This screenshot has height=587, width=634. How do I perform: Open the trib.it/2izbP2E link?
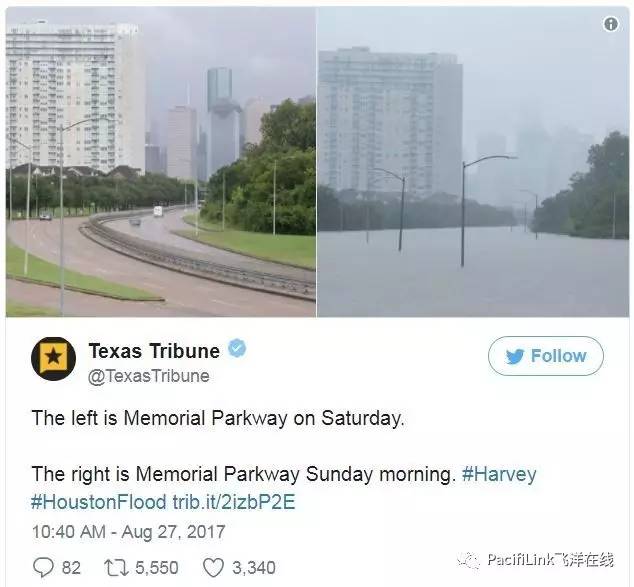point(234,502)
